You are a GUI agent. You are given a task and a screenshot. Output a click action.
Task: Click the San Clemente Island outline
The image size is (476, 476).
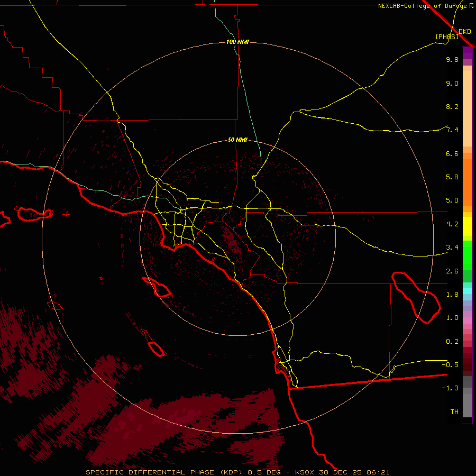[x=155, y=348]
